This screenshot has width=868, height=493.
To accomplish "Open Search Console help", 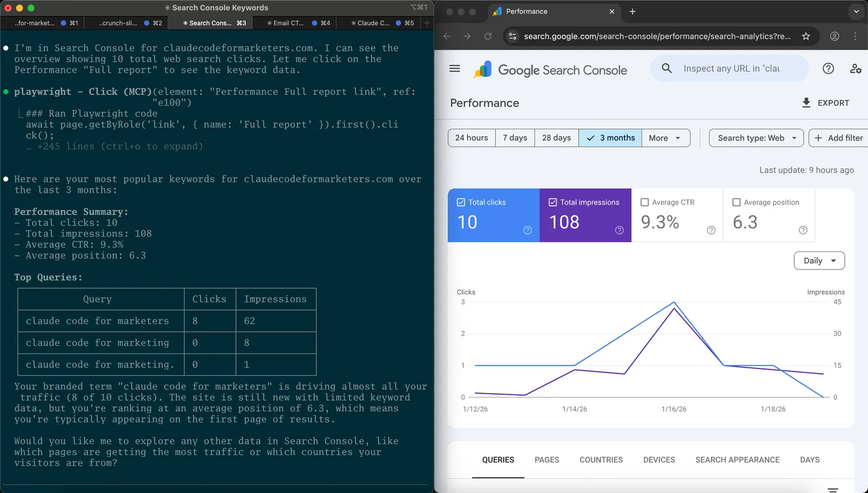I will pyautogui.click(x=828, y=68).
